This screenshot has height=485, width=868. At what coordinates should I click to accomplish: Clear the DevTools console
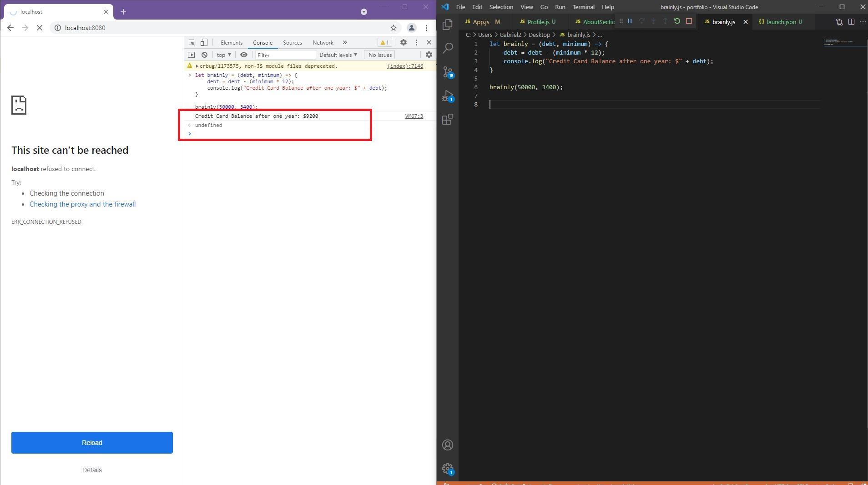point(205,55)
